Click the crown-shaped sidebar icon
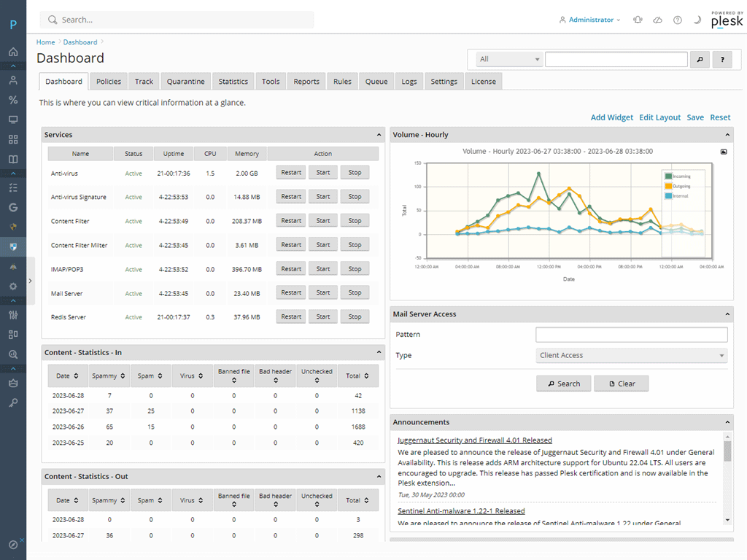 (13, 383)
